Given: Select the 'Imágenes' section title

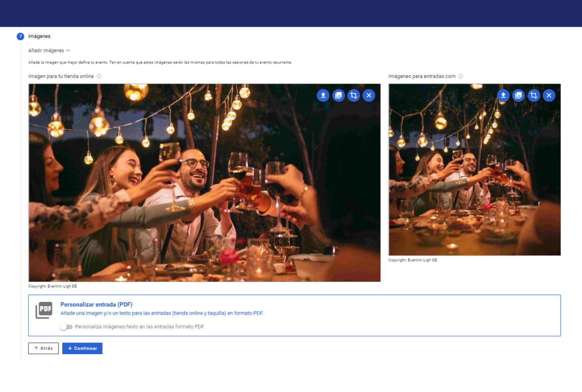Looking at the screenshot, I should tap(39, 36).
